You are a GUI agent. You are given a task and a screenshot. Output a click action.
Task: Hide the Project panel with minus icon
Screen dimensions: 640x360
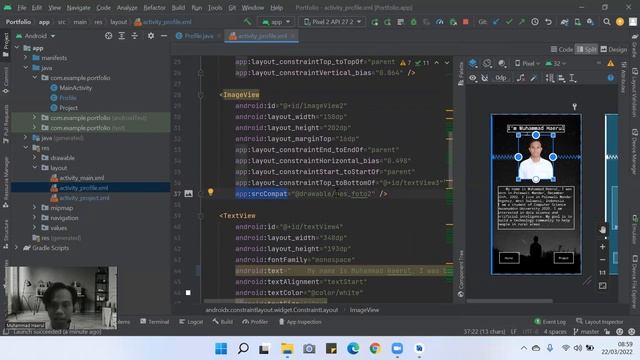click(x=164, y=36)
